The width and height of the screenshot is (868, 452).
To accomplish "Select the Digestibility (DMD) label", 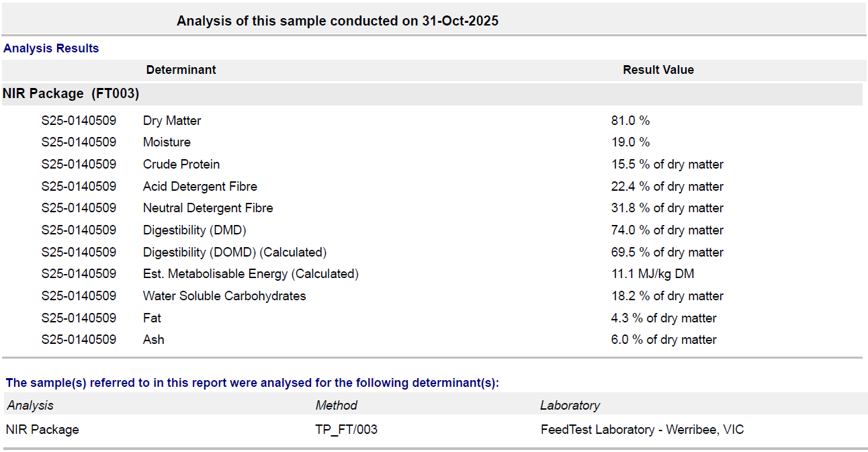I will tap(194, 230).
